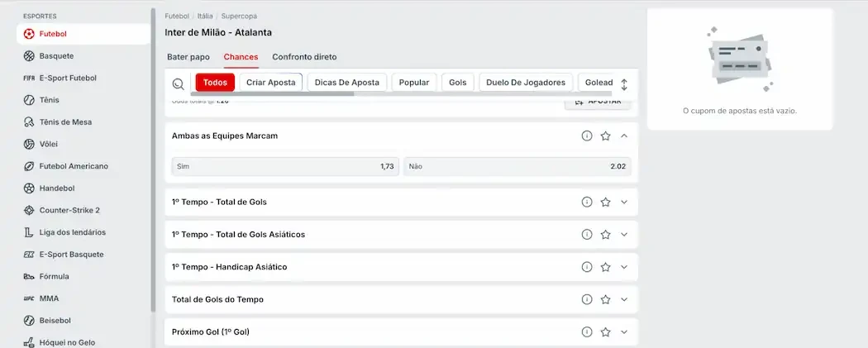Click the Fórmula race car icon
Image resolution: width=868 pixels, height=348 pixels.
click(29, 277)
